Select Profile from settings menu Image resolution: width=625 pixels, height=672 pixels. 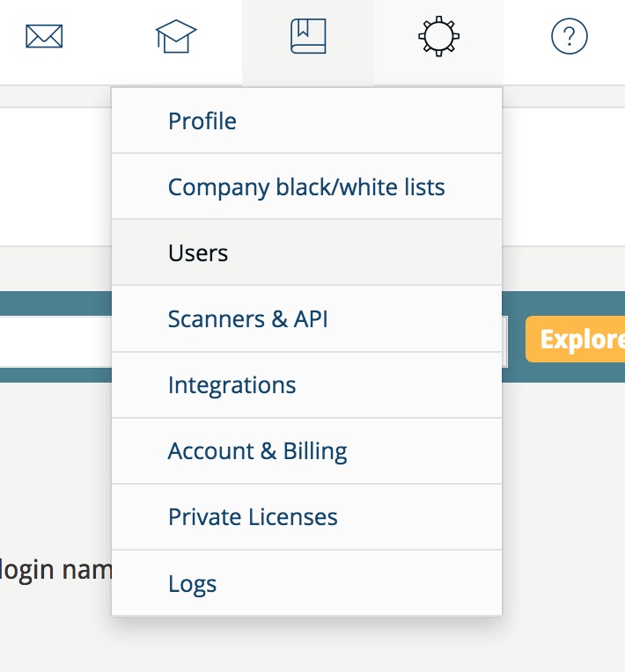306,121
